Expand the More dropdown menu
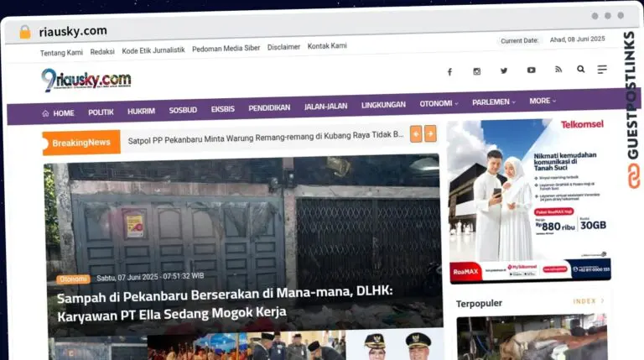Screen dimensions: 644x360 [x=542, y=102]
